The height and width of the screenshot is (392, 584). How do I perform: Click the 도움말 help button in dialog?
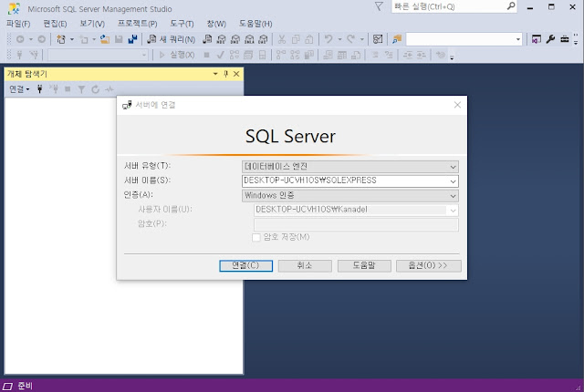[364, 265]
